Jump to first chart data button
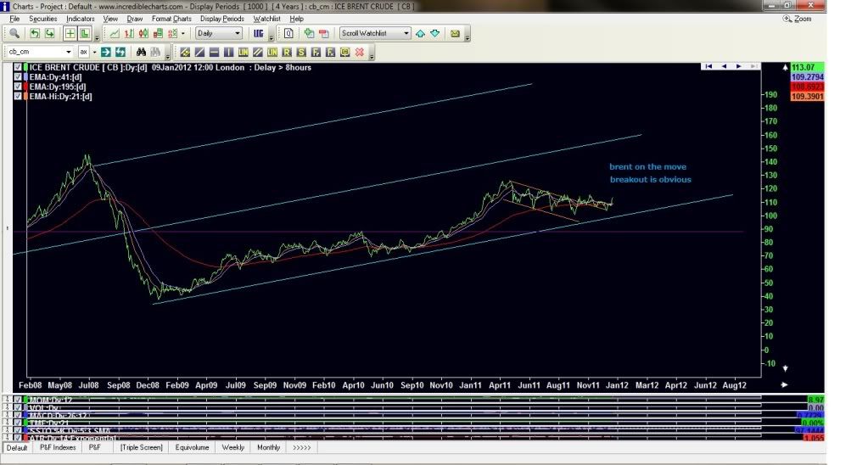Image resolution: width=868 pixels, height=465 pixels. point(708,66)
